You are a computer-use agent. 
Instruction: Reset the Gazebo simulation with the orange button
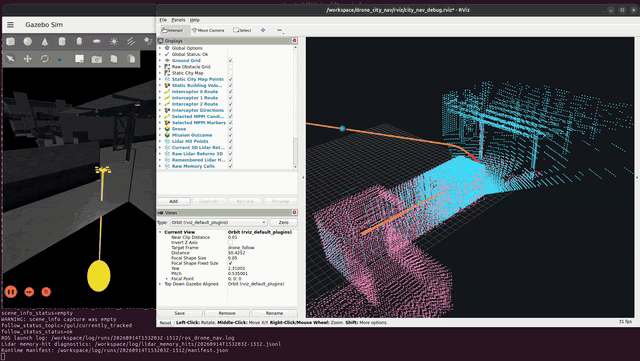pos(46,292)
